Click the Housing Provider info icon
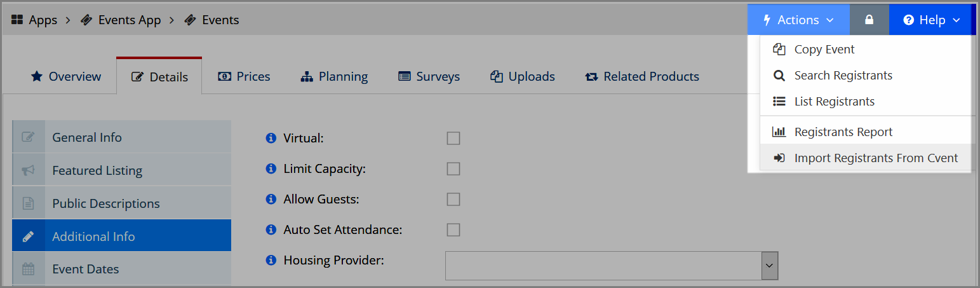 point(271,260)
